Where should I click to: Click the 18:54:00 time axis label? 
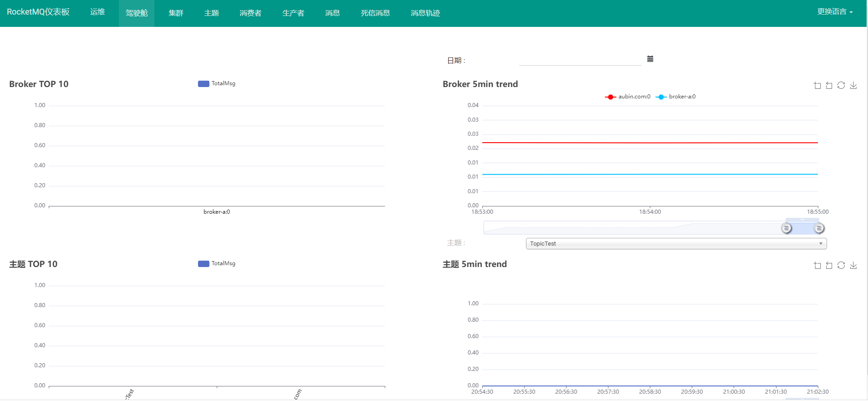point(650,212)
